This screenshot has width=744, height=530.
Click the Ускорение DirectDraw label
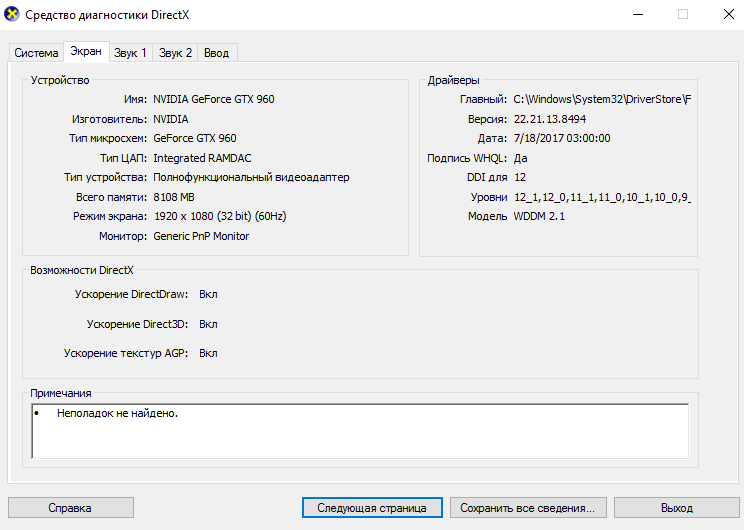(131, 294)
